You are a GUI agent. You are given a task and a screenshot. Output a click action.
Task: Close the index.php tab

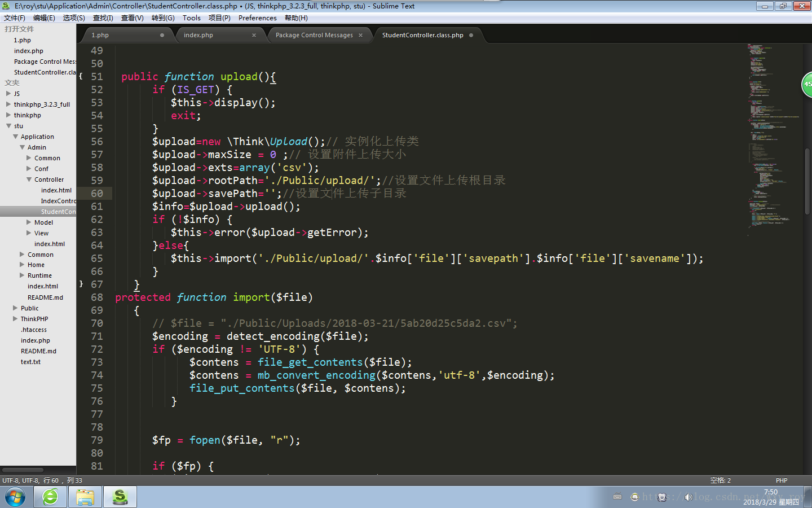[x=254, y=35]
